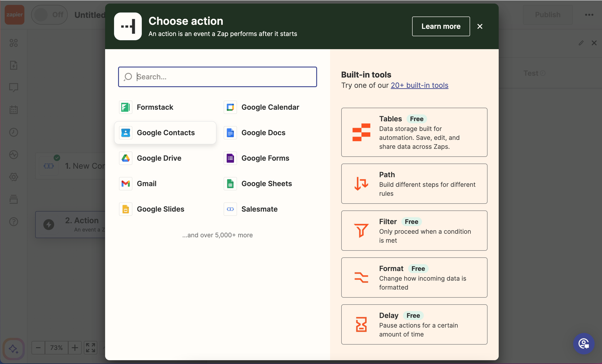Select the Google Slides label
Viewport: 602px width, 364px height.
(161, 209)
